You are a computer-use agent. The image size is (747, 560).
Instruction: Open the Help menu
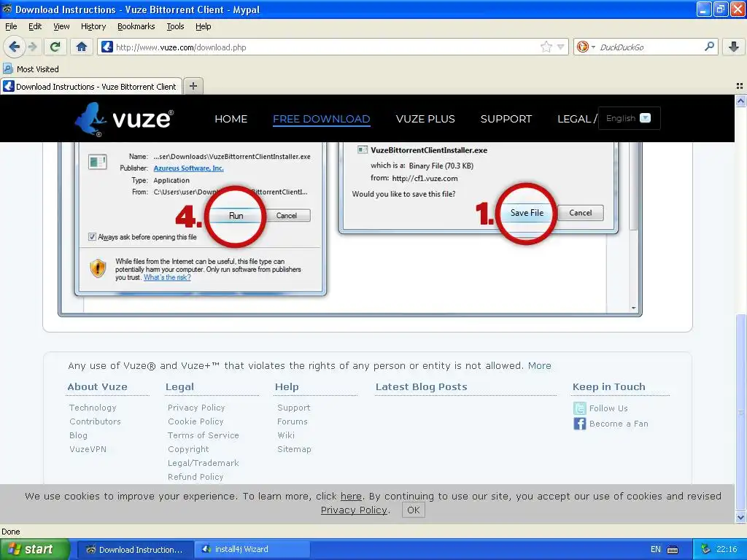pos(203,26)
